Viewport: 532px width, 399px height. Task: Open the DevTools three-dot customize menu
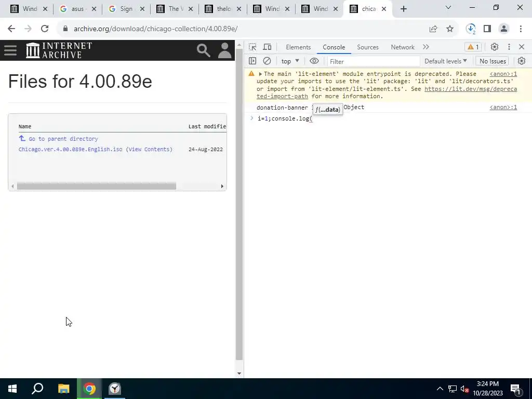point(509,47)
